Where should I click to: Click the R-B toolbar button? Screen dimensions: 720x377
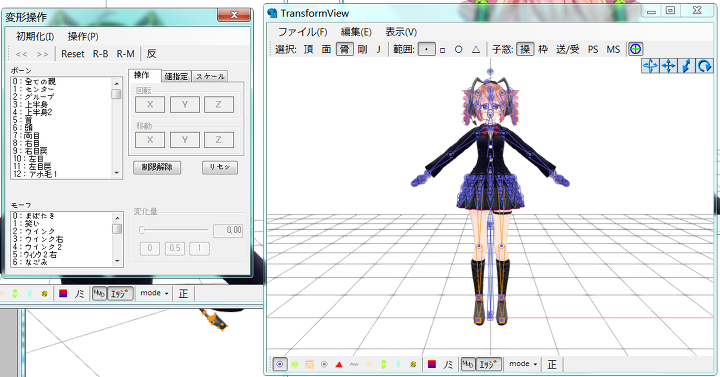click(x=101, y=54)
